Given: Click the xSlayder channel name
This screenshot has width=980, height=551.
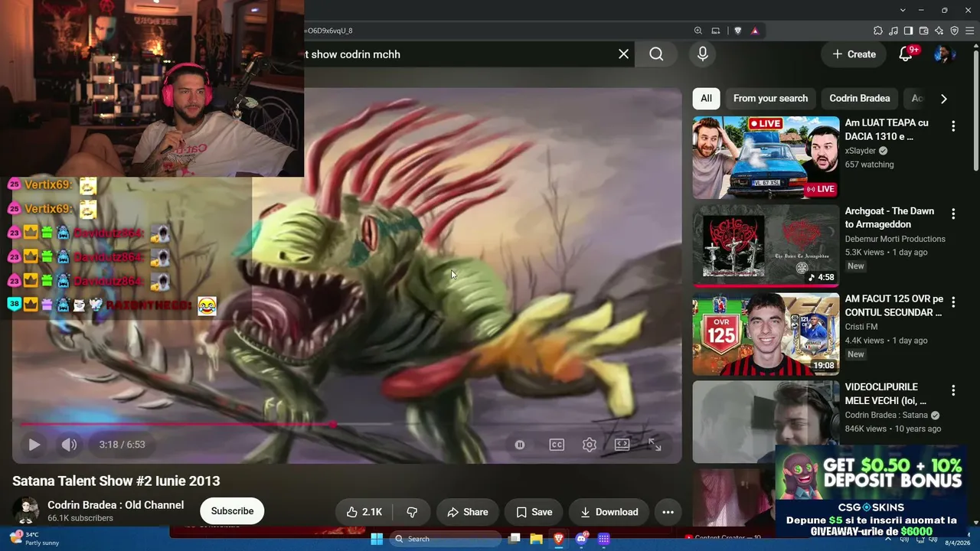Looking at the screenshot, I should [861, 151].
